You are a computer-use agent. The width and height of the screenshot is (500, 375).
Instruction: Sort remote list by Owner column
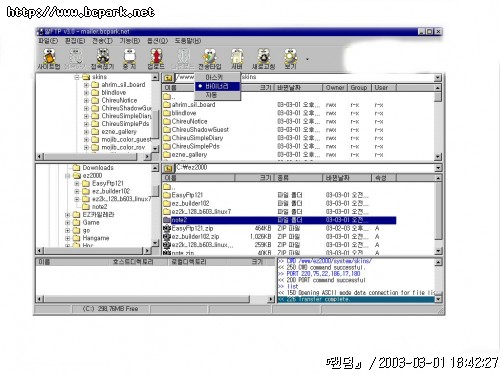click(x=335, y=88)
